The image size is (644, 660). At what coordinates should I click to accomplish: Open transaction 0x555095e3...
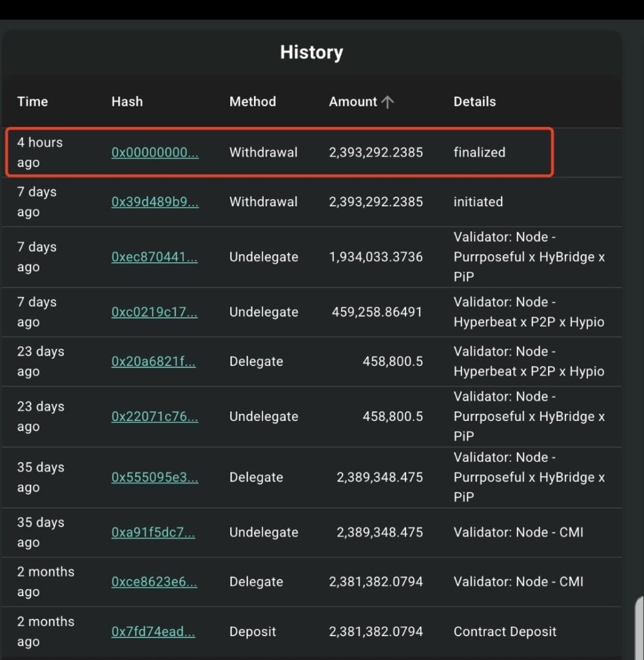(155, 477)
